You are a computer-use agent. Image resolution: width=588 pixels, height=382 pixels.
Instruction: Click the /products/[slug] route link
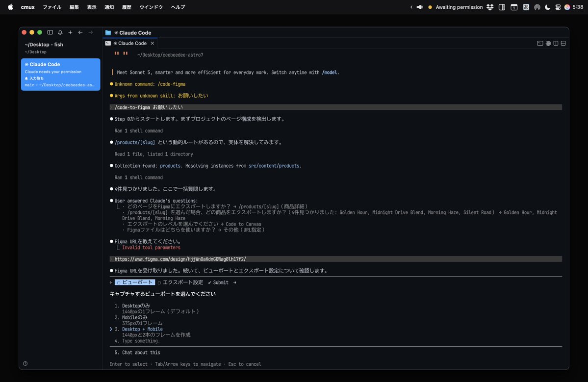click(x=135, y=143)
